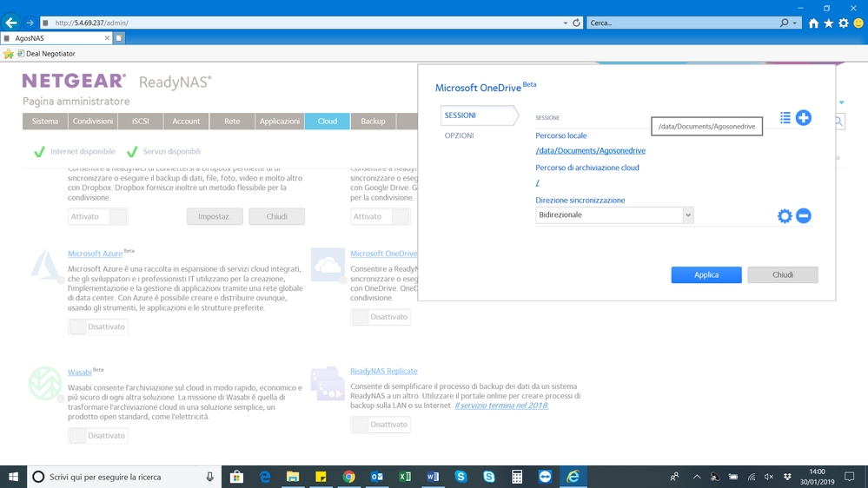Click the Wasabi service logo

[45, 383]
